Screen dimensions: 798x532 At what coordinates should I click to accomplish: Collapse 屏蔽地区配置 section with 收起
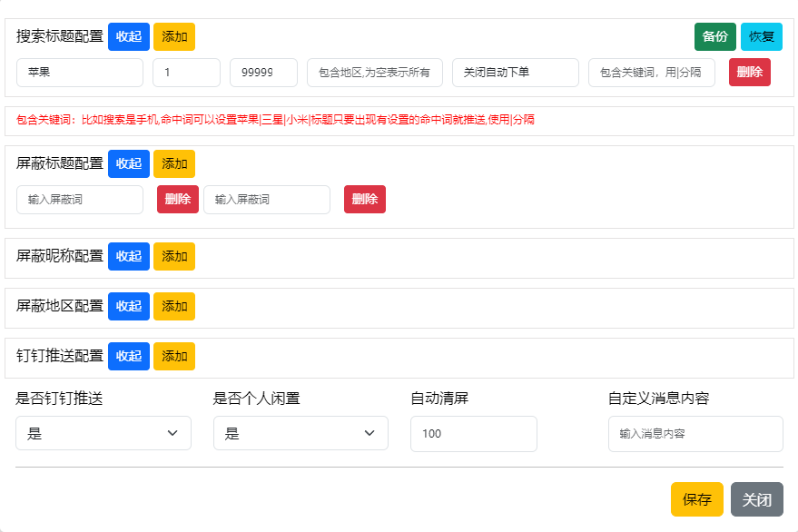[x=129, y=306]
